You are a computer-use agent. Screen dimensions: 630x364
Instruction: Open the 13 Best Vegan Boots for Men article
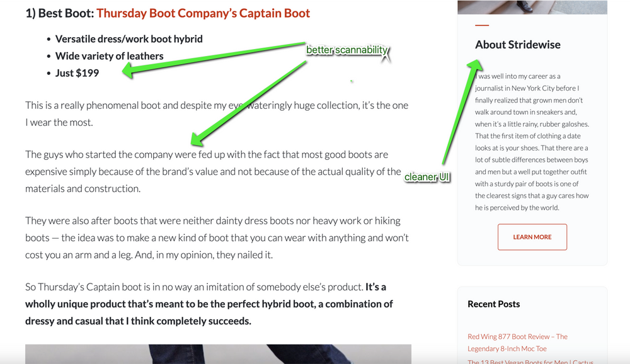[x=529, y=361]
